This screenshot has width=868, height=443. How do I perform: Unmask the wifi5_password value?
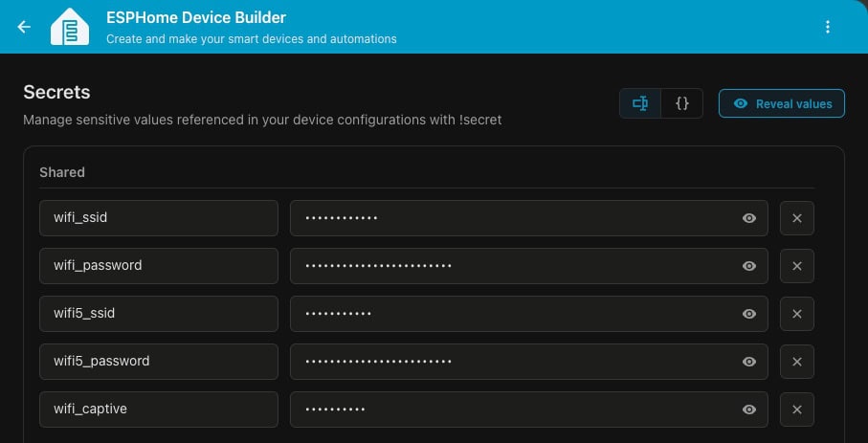(x=749, y=362)
